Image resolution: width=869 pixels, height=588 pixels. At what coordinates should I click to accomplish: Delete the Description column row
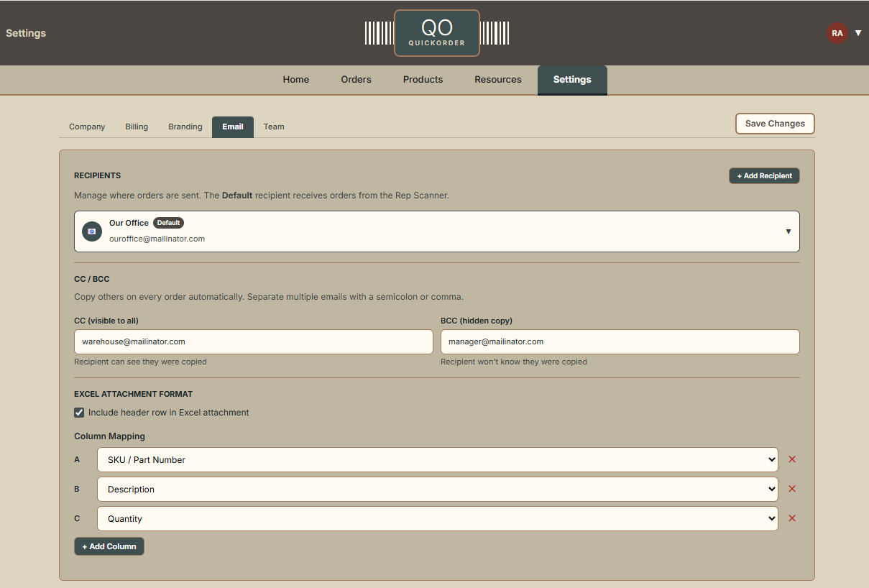tap(792, 489)
